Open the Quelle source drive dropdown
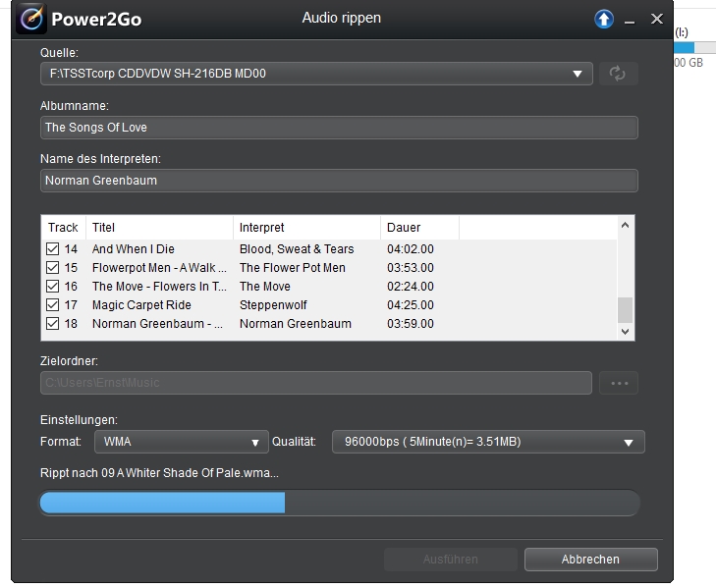The width and height of the screenshot is (716, 588). (x=316, y=74)
